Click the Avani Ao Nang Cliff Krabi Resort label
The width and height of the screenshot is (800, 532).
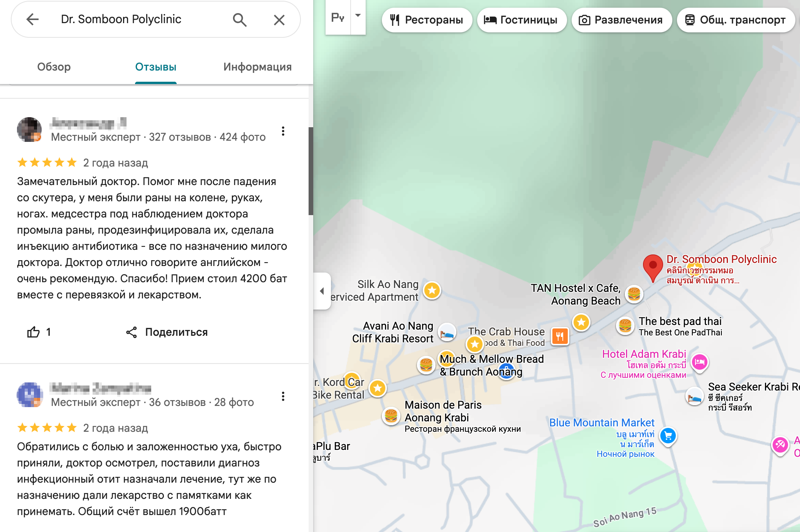(x=393, y=332)
